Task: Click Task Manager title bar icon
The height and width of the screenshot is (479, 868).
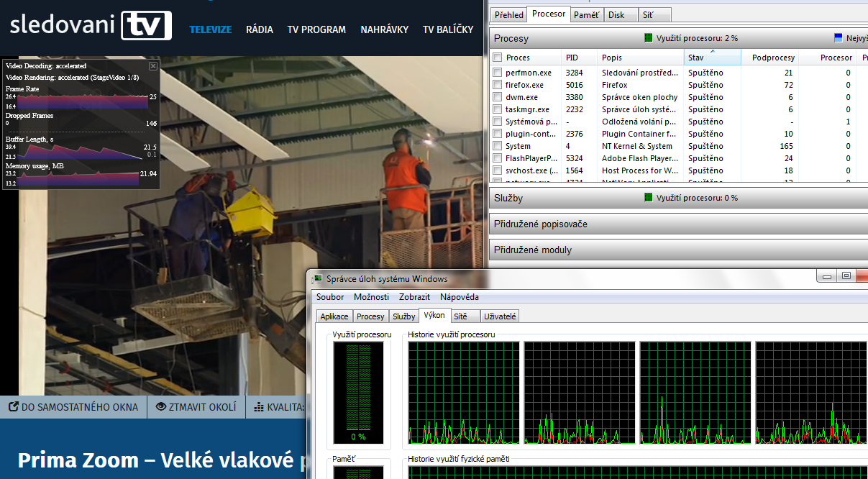Action: pyautogui.click(x=319, y=279)
